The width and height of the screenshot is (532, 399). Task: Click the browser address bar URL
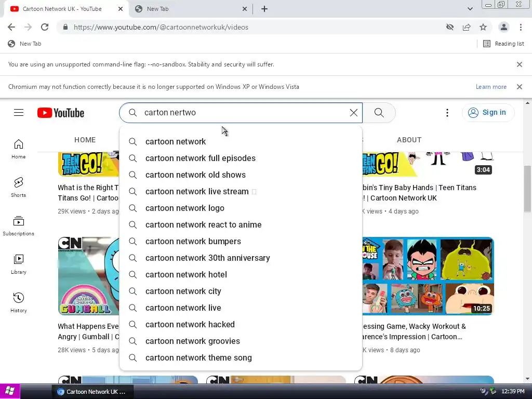click(161, 27)
